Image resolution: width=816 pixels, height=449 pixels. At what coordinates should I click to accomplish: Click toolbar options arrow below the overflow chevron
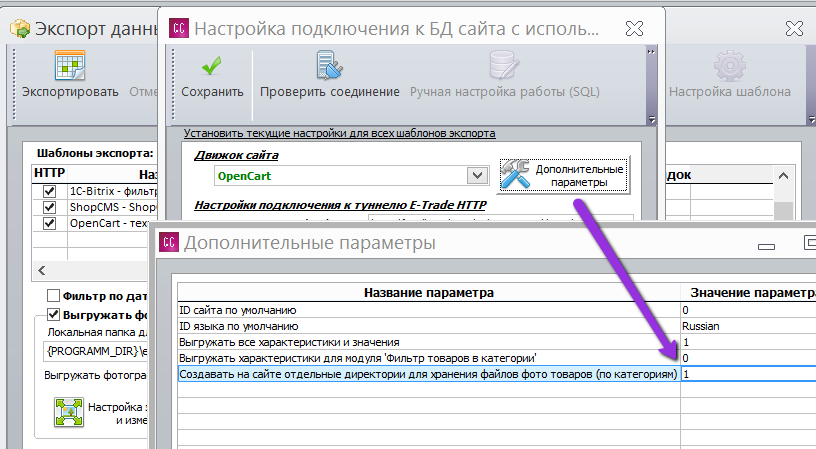pyautogui.click(x=651, y=120)
